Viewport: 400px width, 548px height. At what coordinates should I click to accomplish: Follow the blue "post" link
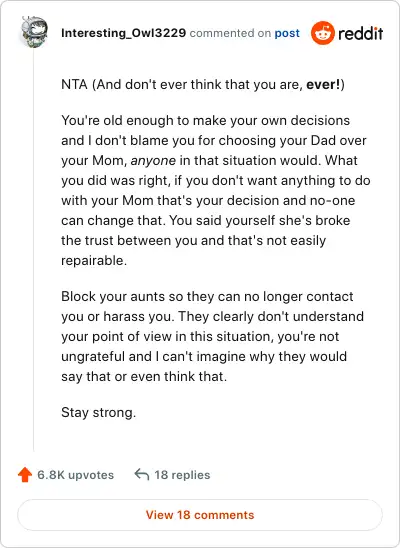[x=287, y=33]
